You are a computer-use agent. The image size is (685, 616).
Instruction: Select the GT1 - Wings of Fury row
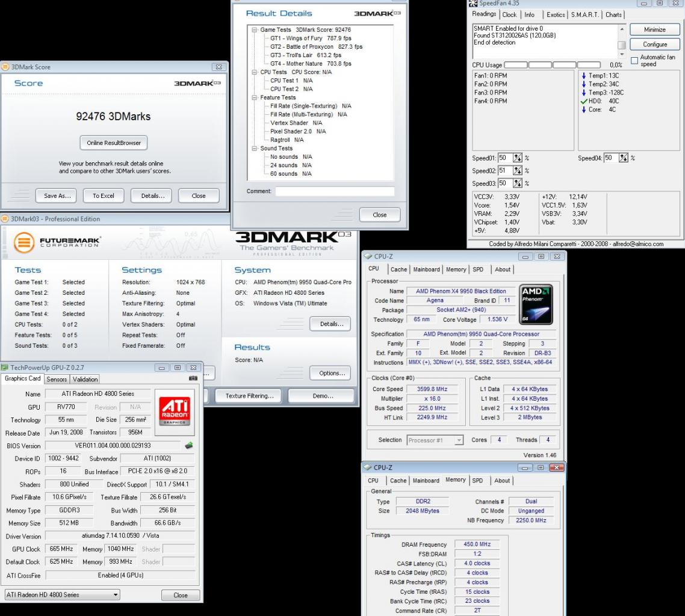coord(311,38)
